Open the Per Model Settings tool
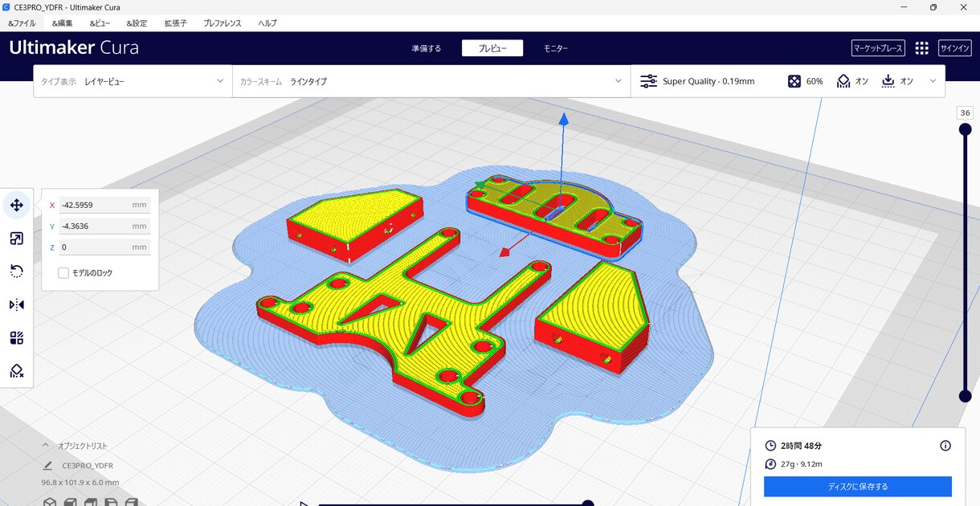 point(16,337)
